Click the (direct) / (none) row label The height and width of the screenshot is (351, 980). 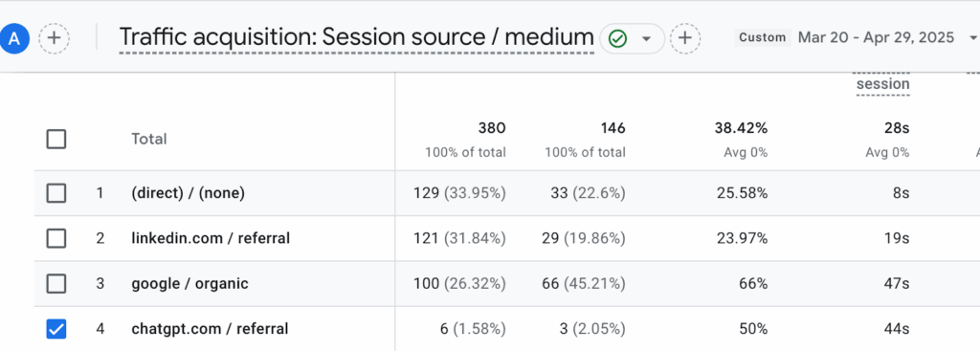pos(189,193)
